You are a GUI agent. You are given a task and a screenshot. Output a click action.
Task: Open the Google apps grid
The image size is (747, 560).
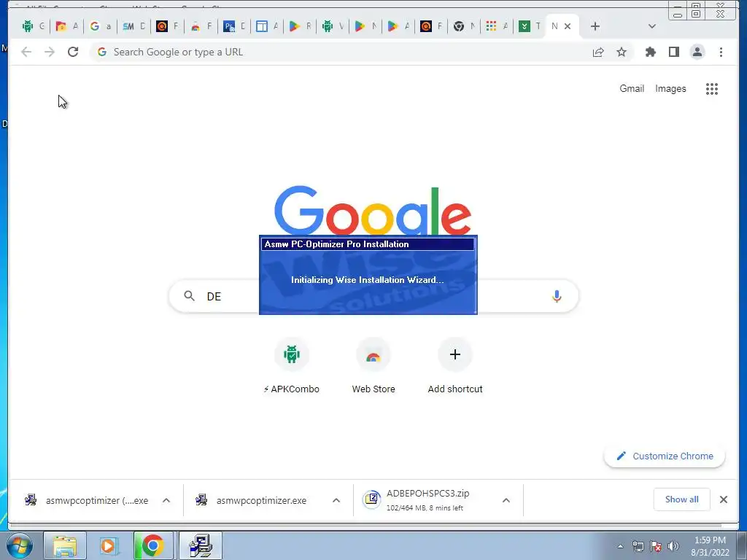click(712, 88)
